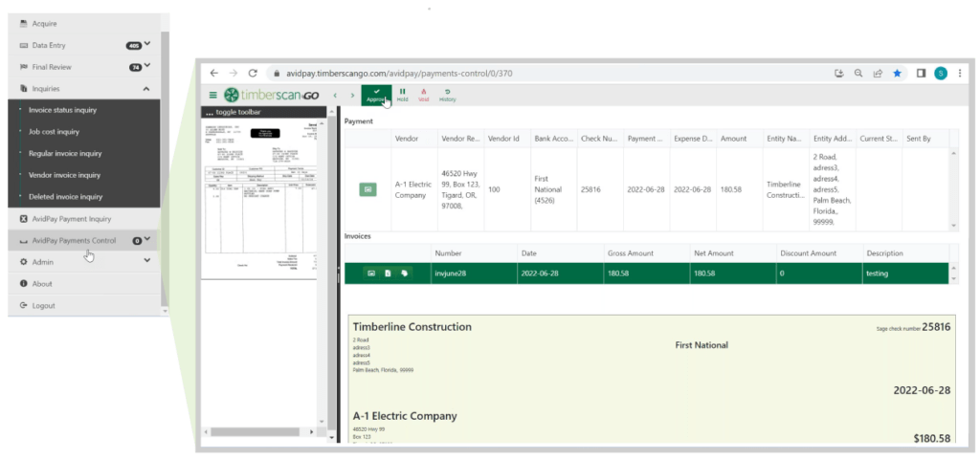The height and width of the screenshot is (459, 980).
Task: Open the browser side panel icon
Action: click(921, 73)
